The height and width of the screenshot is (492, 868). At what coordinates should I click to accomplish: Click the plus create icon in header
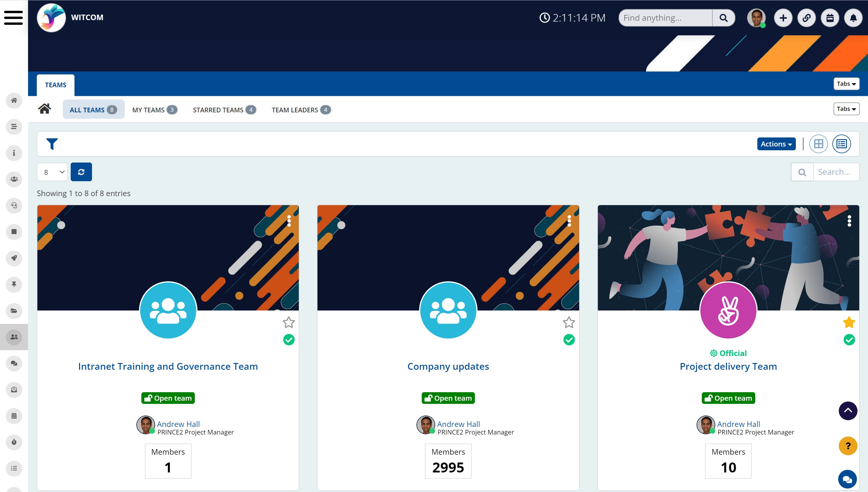[783, 18]
